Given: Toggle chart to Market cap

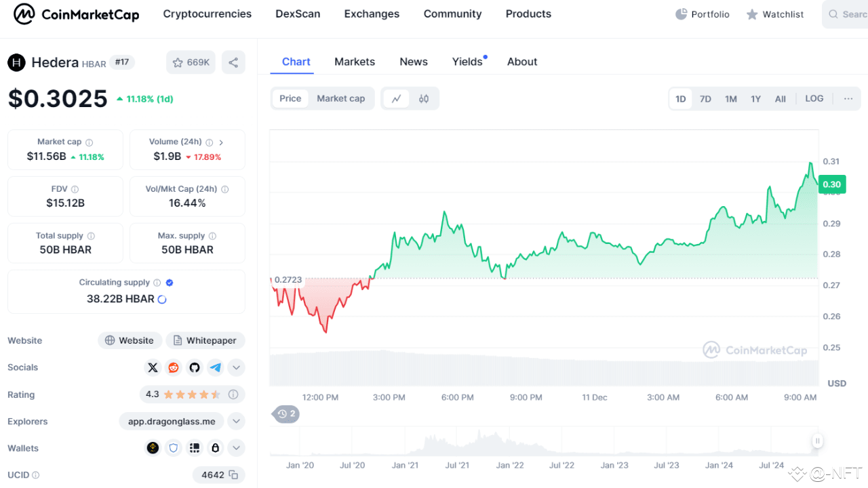Looking at the screenshot, I should click(340, 99).
